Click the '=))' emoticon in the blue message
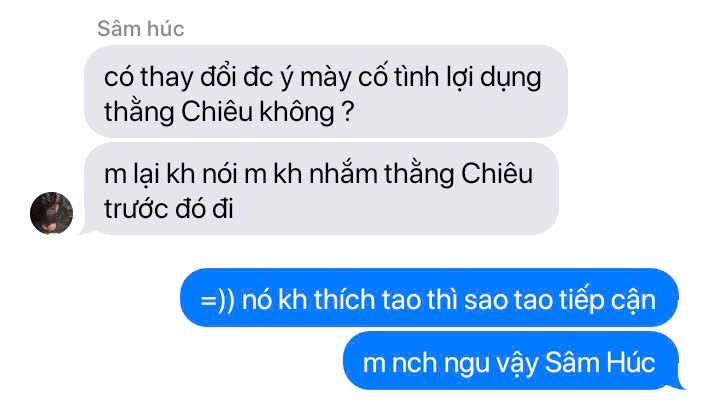This screenshot has height=416, width=720. coord(218,300)
